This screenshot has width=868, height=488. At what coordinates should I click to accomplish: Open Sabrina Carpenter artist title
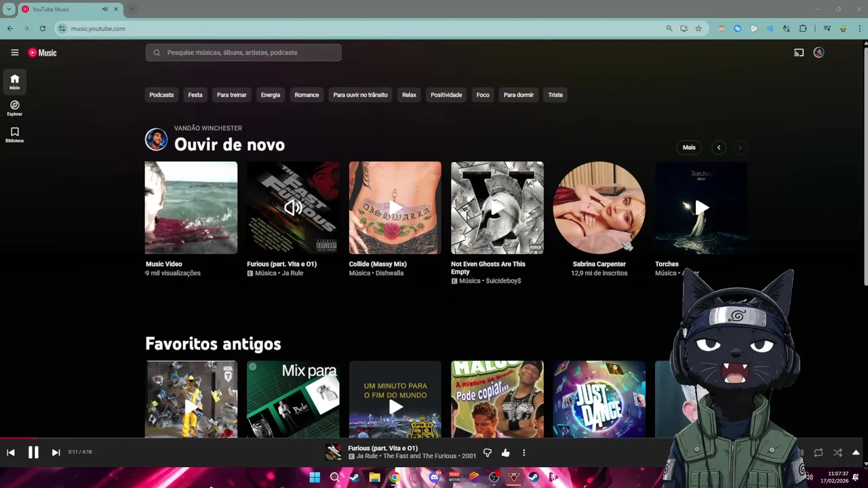tap(599, 264)
